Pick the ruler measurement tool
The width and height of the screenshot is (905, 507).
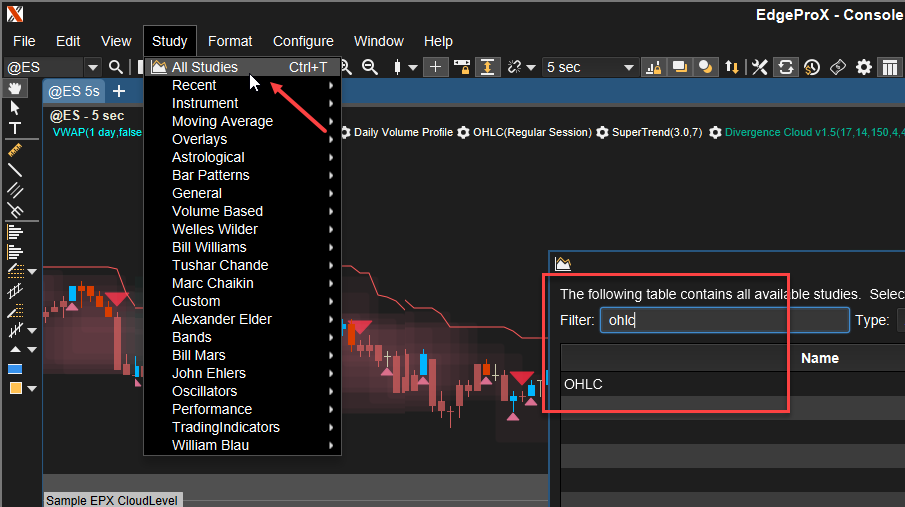click(16, 149)
